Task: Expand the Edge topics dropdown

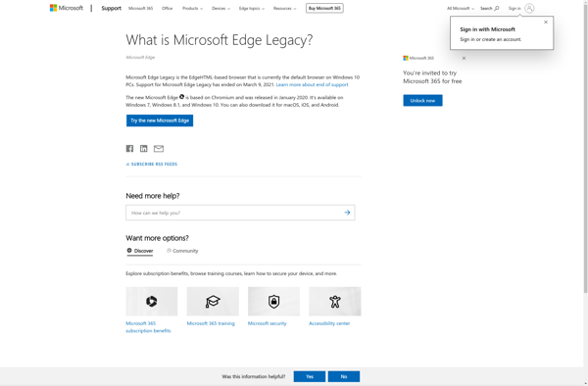Action: click(251, 8)
